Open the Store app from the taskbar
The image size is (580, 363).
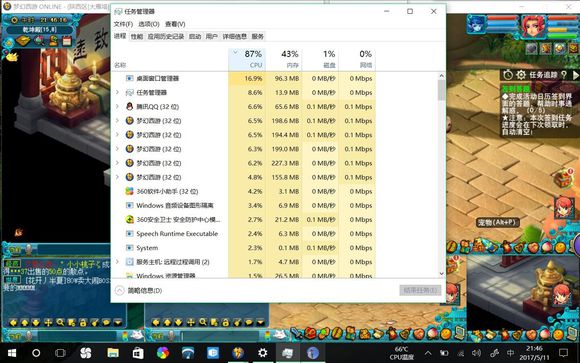point(138,353)
